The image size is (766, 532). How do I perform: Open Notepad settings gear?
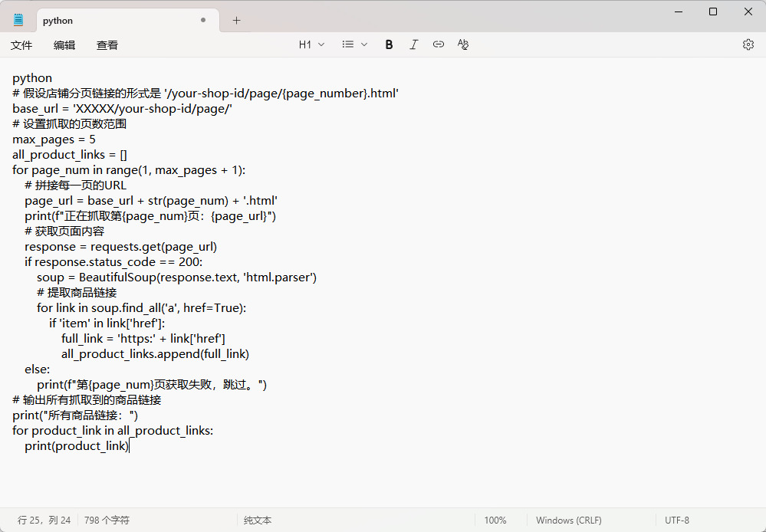748,44
